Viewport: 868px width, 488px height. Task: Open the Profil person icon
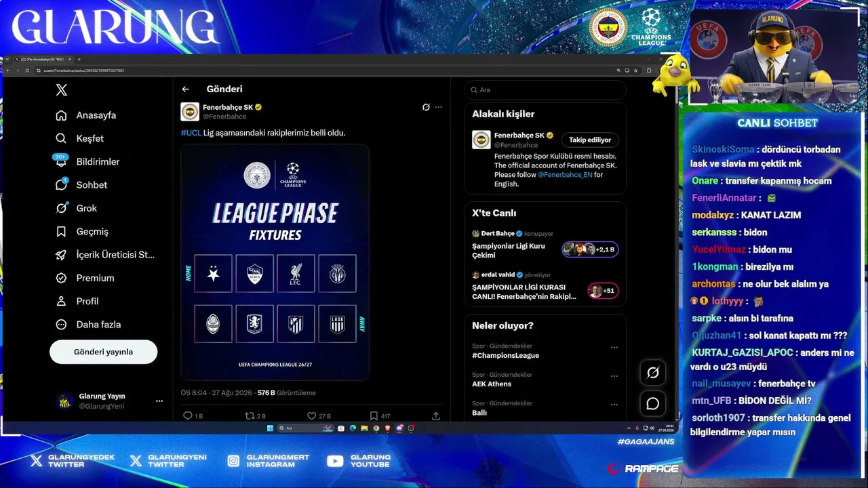click(61, 301)
